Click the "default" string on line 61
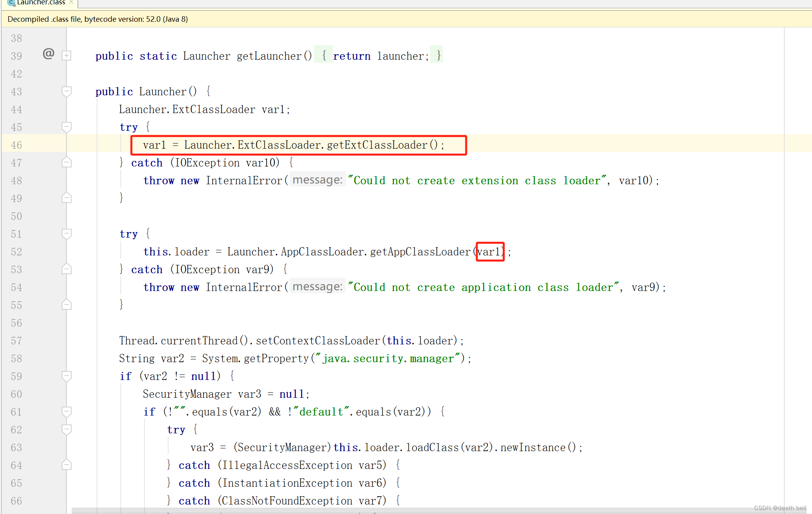 coord(321,412)
